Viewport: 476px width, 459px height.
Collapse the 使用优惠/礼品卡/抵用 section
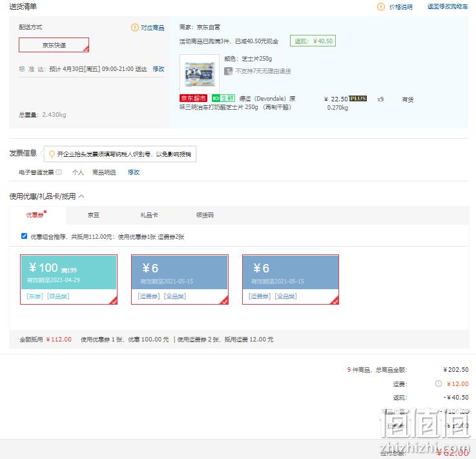[x=81, y=196]
